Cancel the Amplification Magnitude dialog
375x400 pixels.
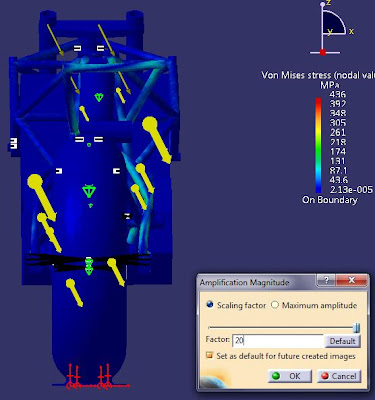339,376
